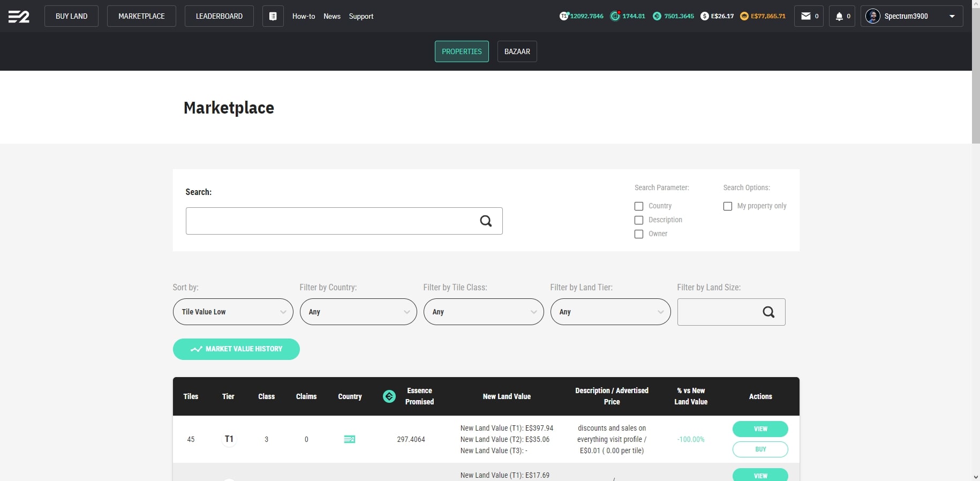Image resolution: width=980 pixels, height=481 pixels.
Task: Open the notifications bell icon
Action: (839, 16)
